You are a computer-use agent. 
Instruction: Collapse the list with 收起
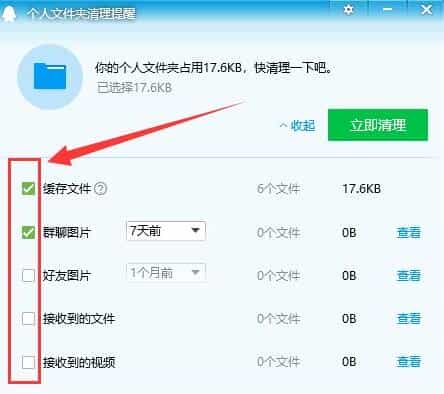[298, 126]
